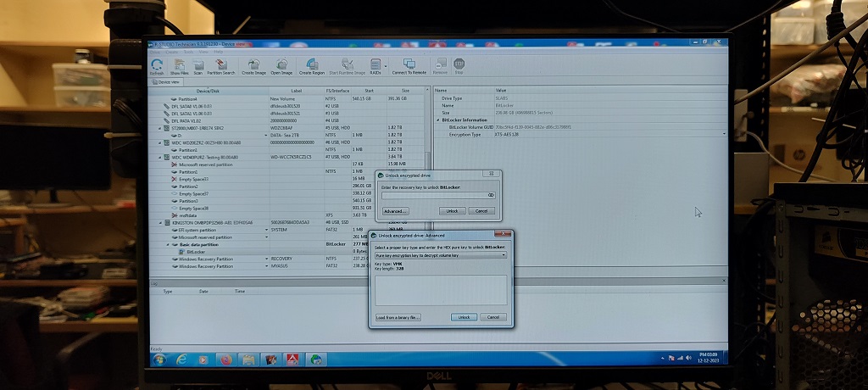Collapse the ST2000LM007 drive node
This screenshot has height=390, width=868.
[x=160, y=128]
